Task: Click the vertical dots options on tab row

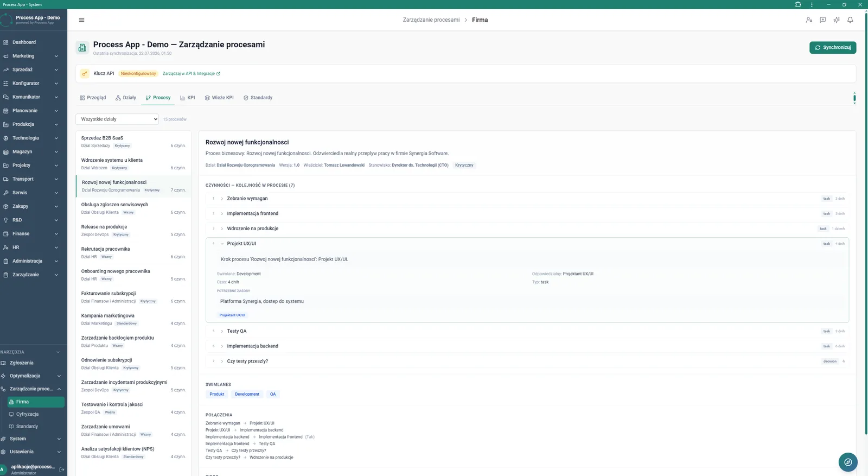Action: coord(854,98)
